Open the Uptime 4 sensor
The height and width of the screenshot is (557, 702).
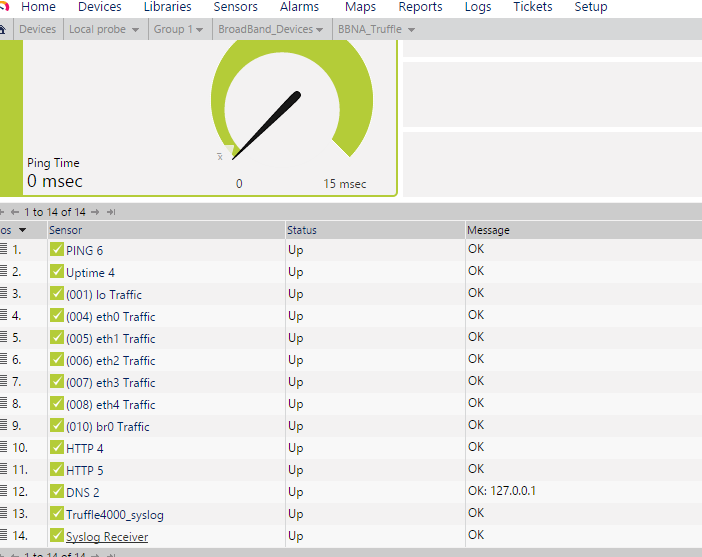[x=90, y=272]
